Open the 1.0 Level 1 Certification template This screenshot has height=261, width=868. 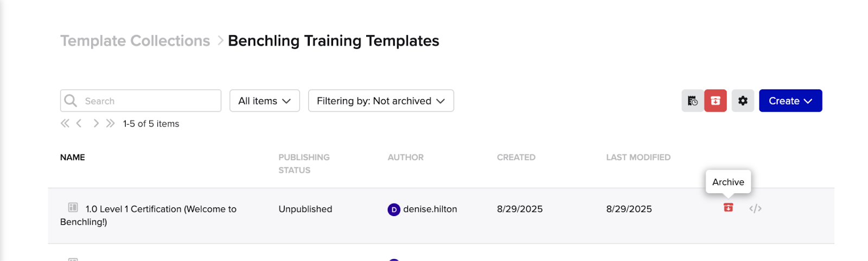click(x=161, y=209)
